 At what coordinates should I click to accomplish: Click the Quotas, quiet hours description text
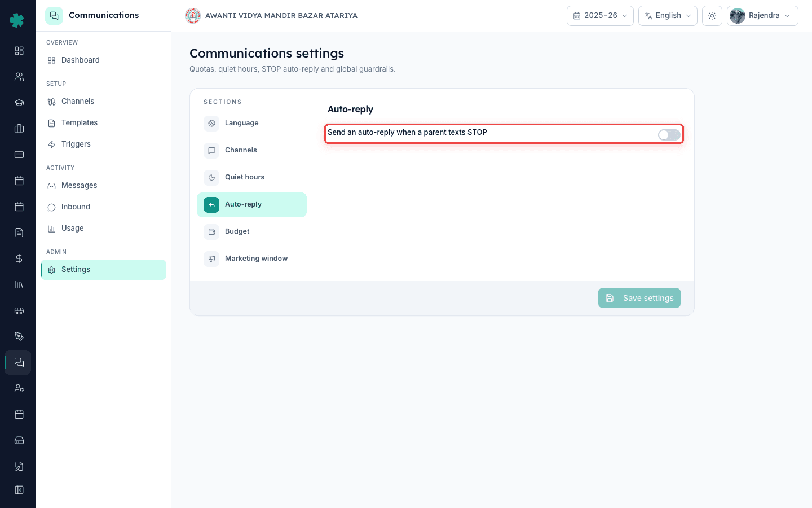pyautogui.click(x=293, y=69)
